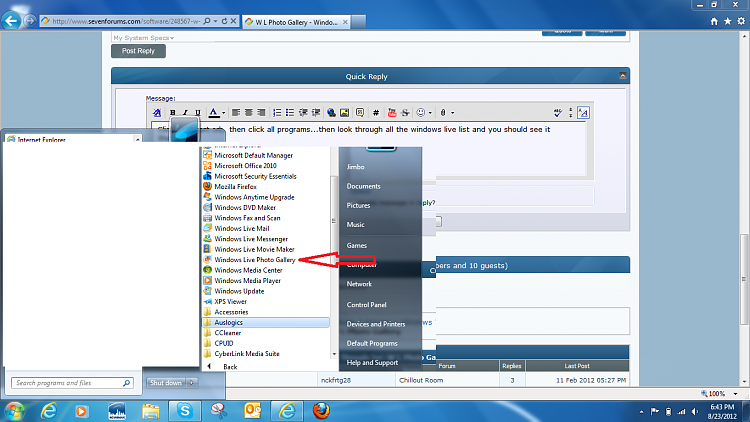Insert an image with the picture icon
The height and width of the screenshot is (422, 750).
pos(344,112)
